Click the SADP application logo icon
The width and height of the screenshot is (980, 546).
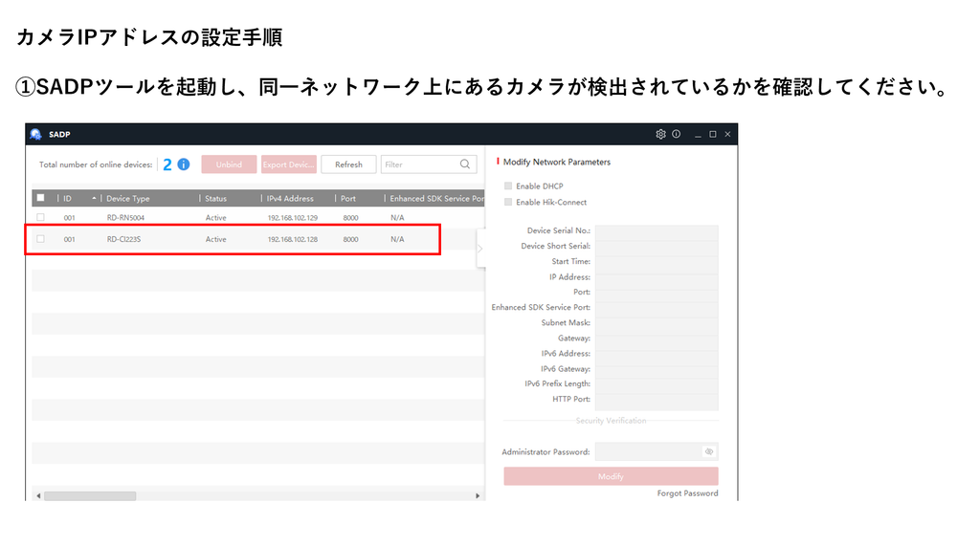[x=35, y=134]
